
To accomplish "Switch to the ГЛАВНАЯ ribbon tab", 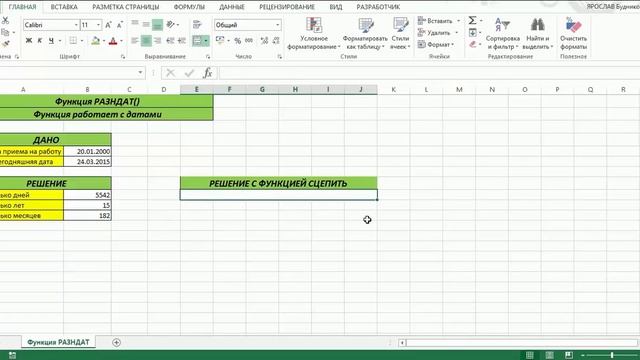I will click(x=22, y=7).
